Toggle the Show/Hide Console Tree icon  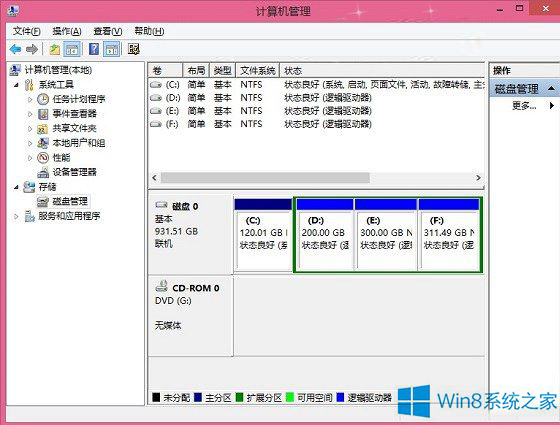pos(72,49)
